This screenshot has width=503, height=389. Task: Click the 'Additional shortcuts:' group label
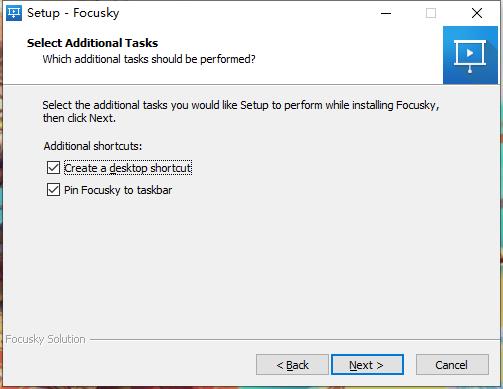coord(93,146)
